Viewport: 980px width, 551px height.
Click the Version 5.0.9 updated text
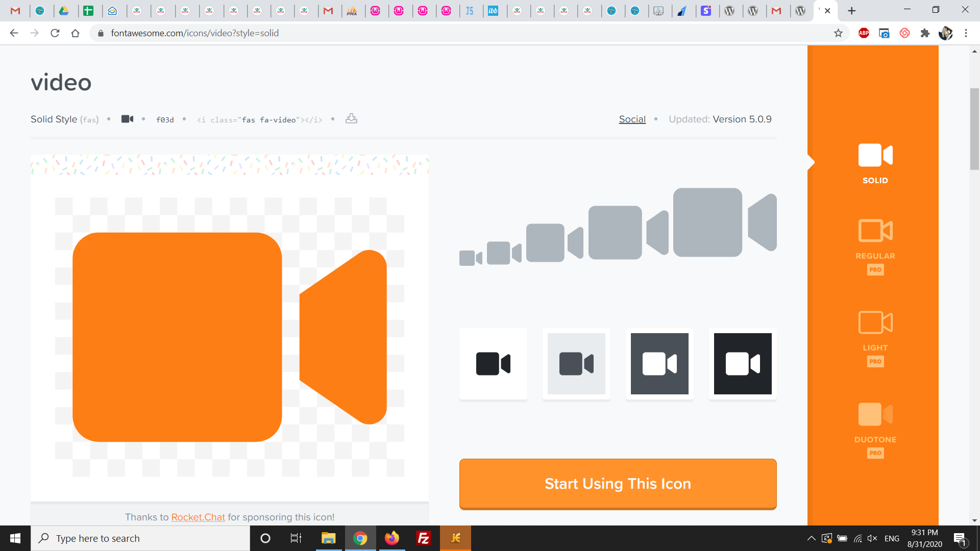point(742,119)
